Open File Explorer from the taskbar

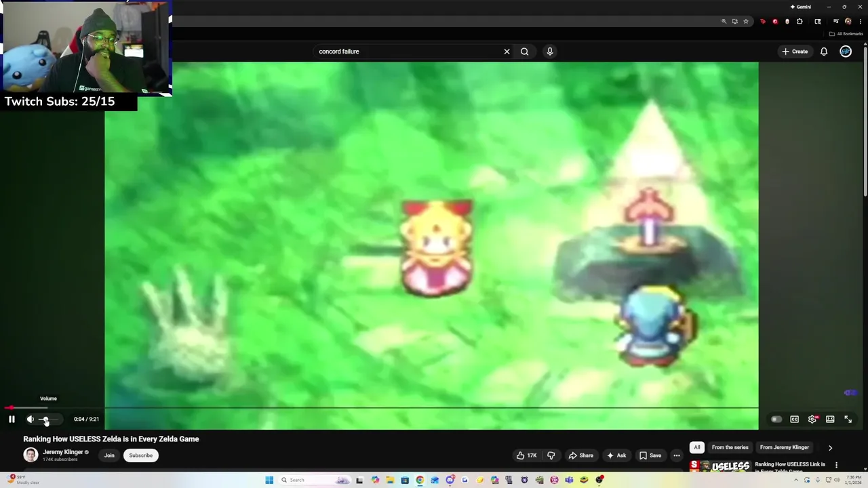pos(390,480)
